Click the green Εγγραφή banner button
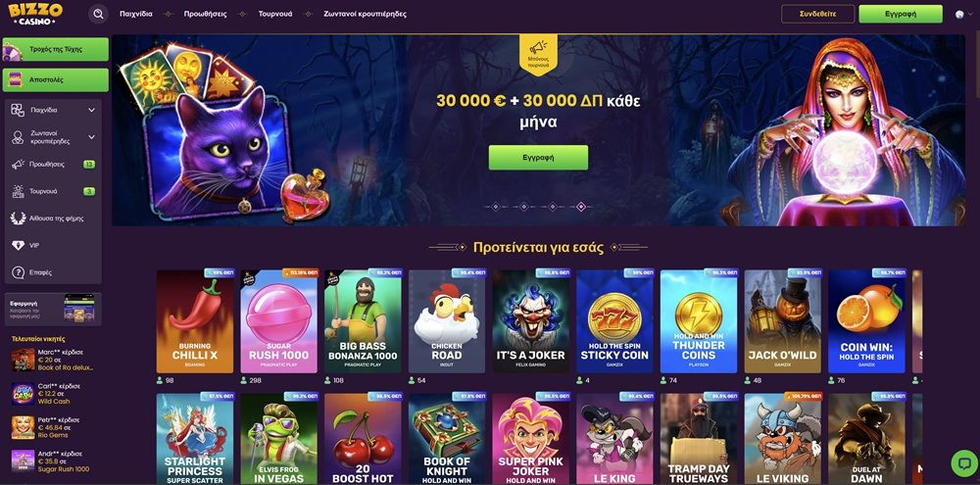The image size is (980, 485). point(538,158)
